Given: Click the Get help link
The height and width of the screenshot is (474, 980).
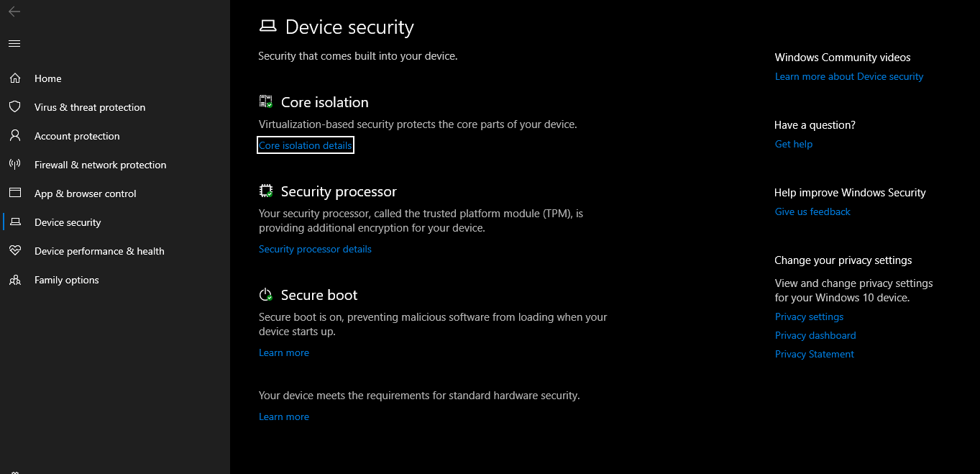Looking at the screenshot, I should tap(794, 144).
